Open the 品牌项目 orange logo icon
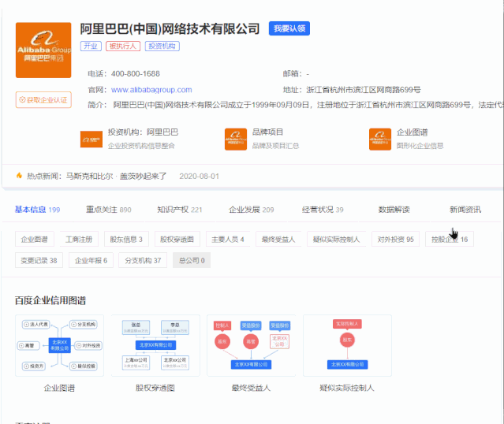 (236, 139)
